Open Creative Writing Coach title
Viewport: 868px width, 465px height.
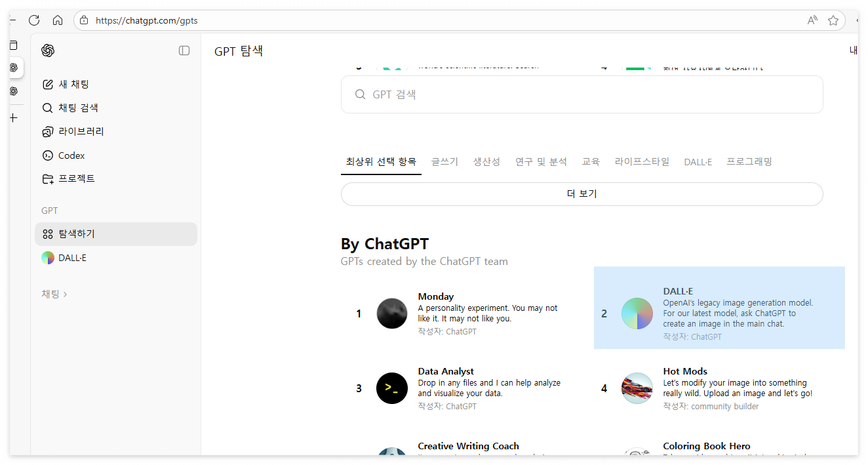[468, 446]
